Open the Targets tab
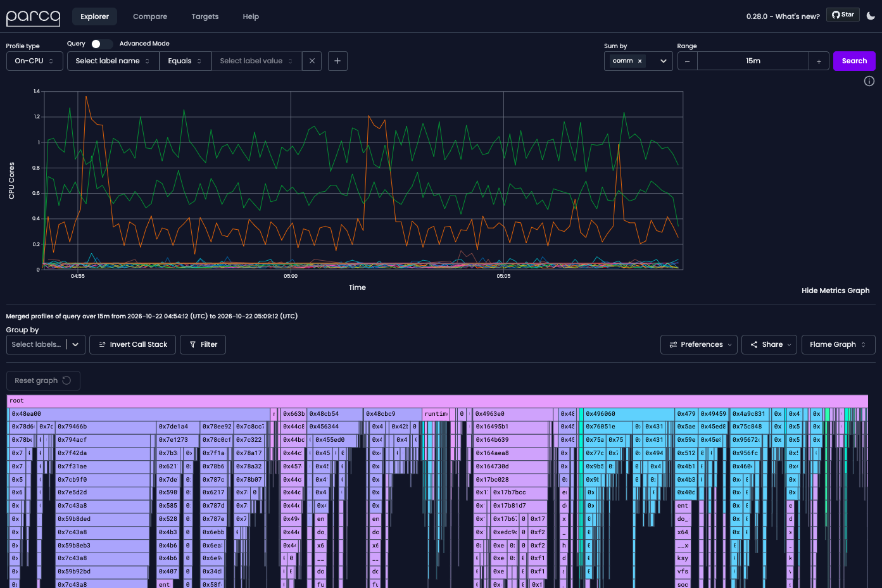Viewport: 882px width, 588px height. coord(205,16)
